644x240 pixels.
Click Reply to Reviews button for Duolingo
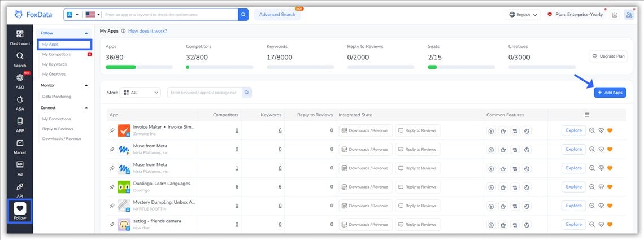417,187
